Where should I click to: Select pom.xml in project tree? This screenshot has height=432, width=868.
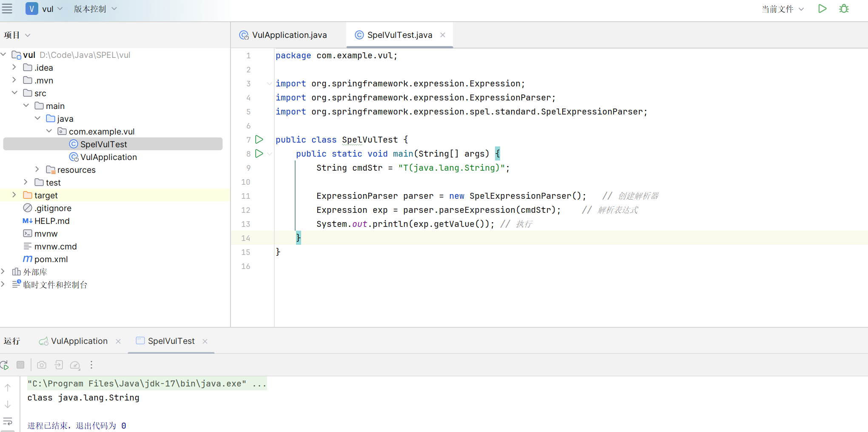coord(51,259)
